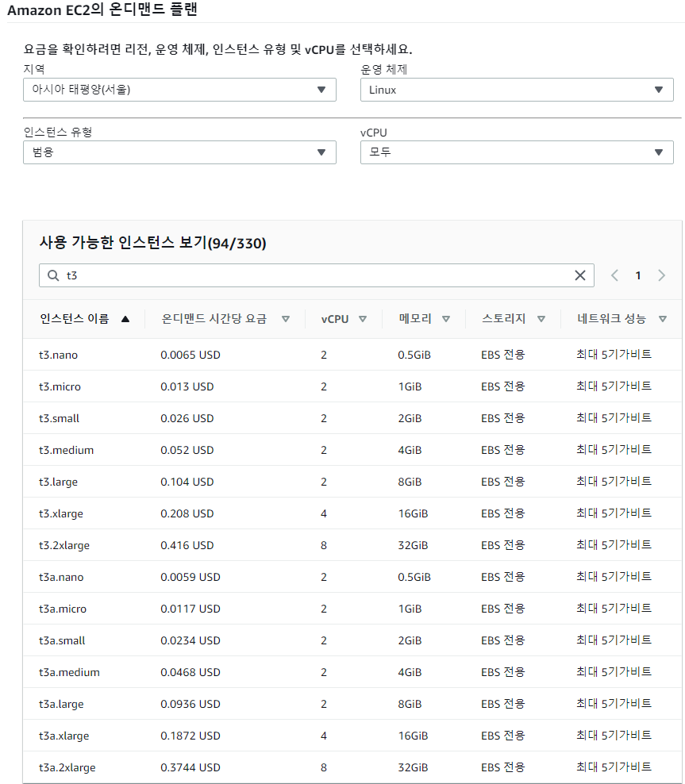Select the t3.small row name
The height and width of the screenshot is (784, 685).
click(59, 418)
